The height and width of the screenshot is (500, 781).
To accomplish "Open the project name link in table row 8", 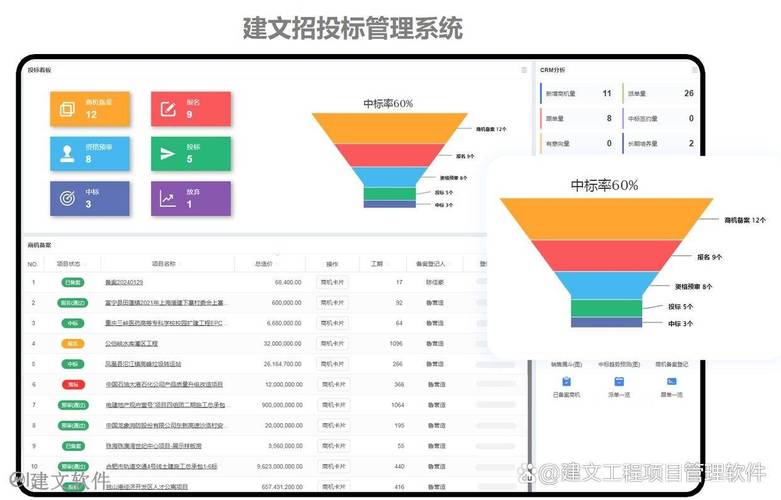I will [165, 425].
